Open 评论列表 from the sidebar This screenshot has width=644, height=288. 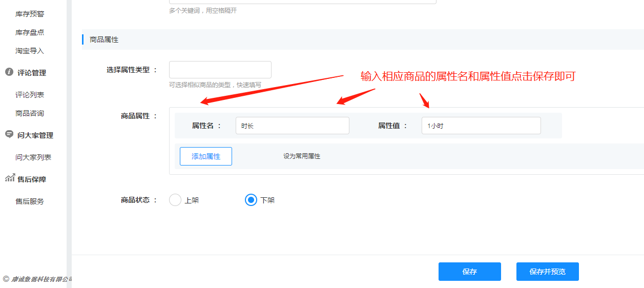pos(30,95)
